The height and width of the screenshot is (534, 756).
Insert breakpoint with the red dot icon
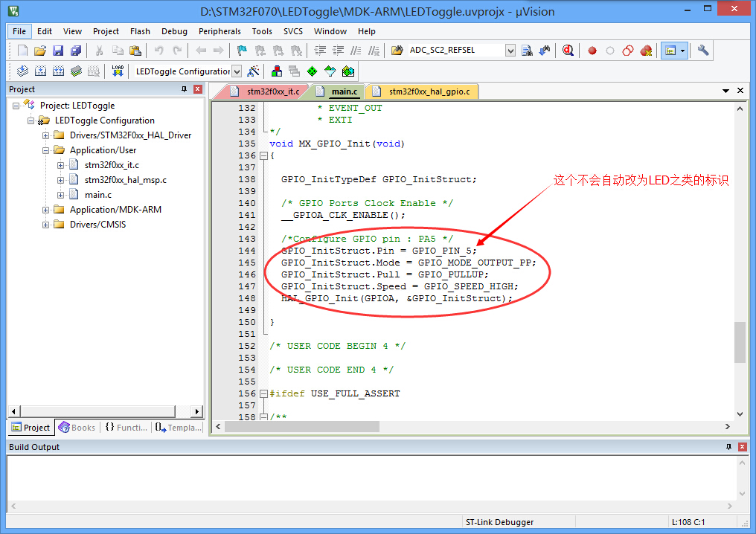point(592,51)
